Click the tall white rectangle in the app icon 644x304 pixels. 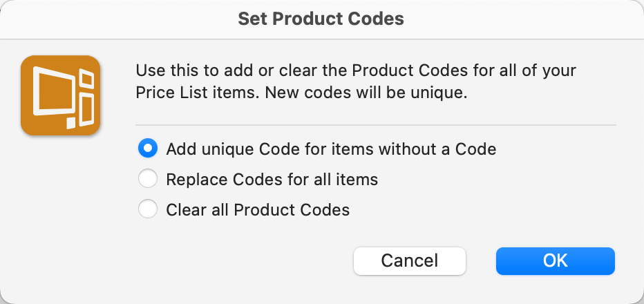pos(86,111)
